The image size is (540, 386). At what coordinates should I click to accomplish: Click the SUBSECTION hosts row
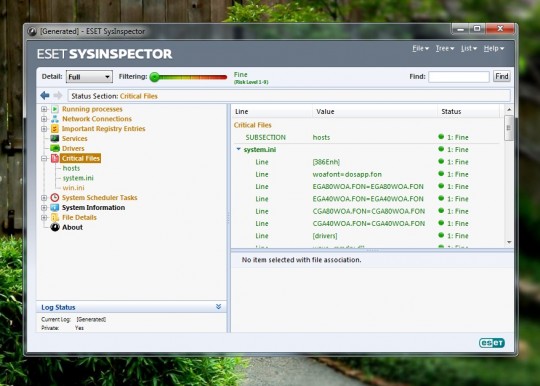point(366,137)
